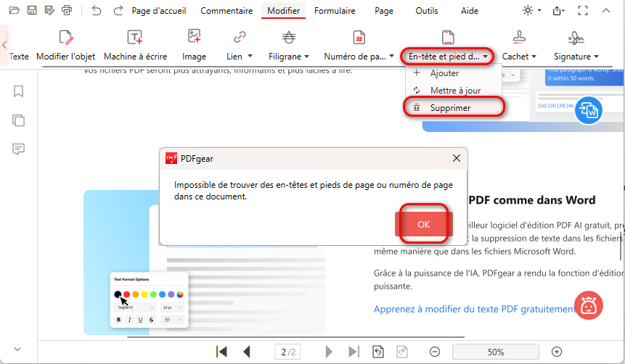This screenshot has height=364, width=625.
Task: Open the Formulaire tab
Action: (335, 11)
